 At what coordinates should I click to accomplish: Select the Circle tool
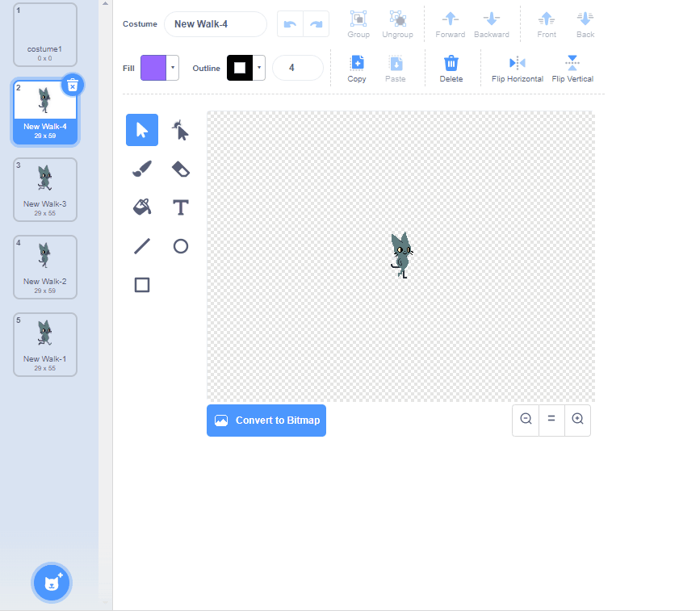[x=180, y=246]
